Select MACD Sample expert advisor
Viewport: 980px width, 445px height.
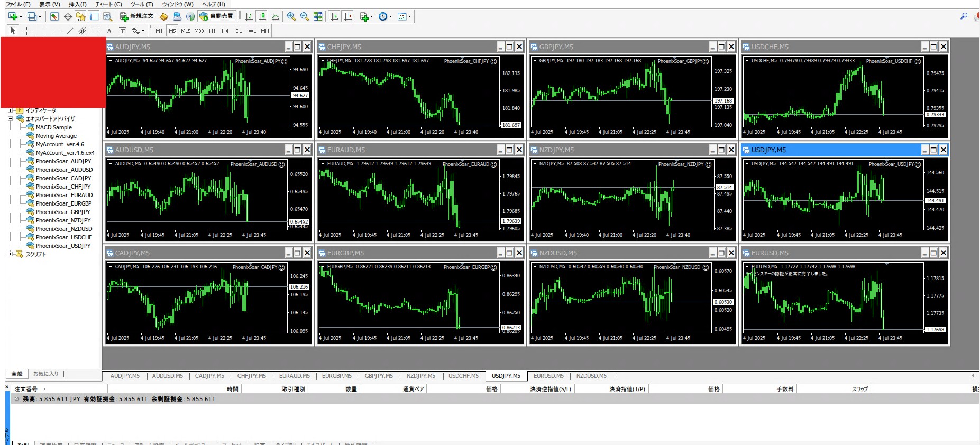point(53,127)
